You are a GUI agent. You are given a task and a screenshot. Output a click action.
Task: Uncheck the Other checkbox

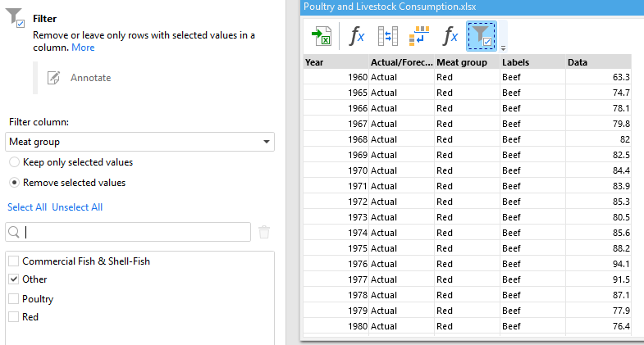(x=13, y=279)
